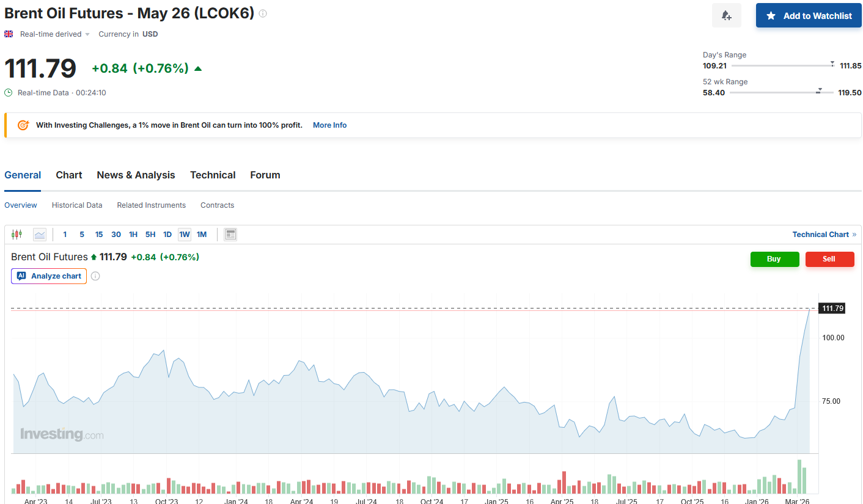Click the info icon beside Analyze chart
This screenshot has height=504, width=863.
pyautogui.click(x=95, y=276)
